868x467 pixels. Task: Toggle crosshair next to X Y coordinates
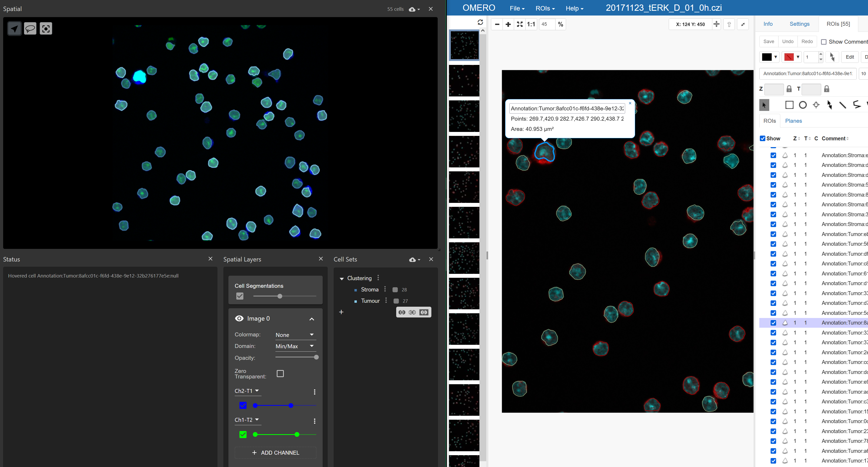point(716,24)
